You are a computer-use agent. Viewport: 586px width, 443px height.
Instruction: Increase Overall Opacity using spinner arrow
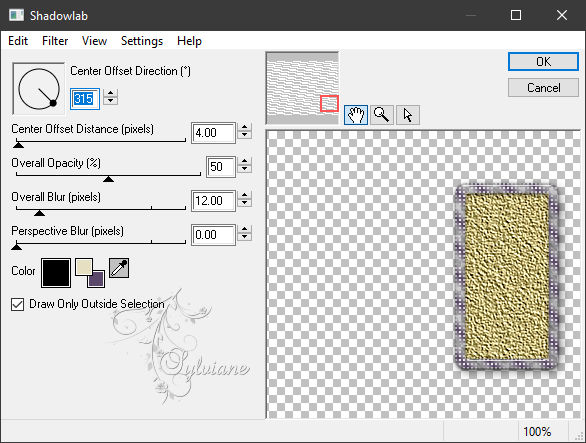245,161
